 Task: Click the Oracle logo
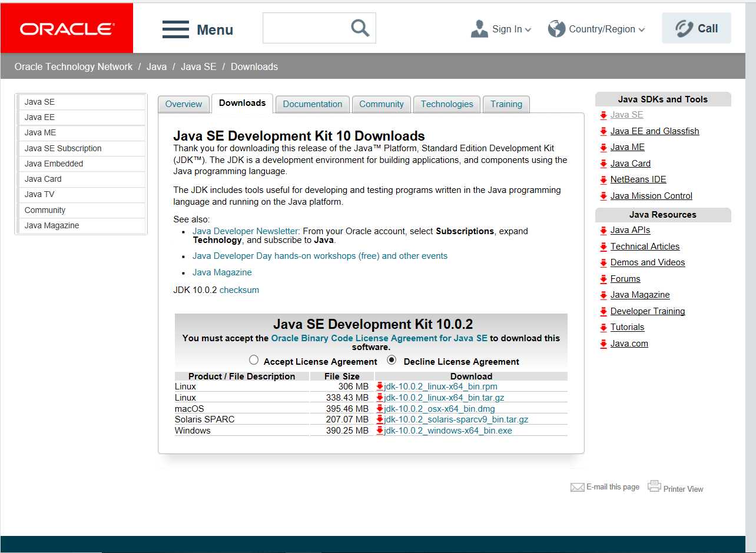pos(67,28)
